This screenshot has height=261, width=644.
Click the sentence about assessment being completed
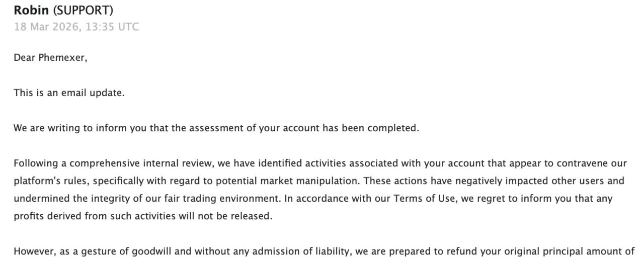(x=216, y=128)
